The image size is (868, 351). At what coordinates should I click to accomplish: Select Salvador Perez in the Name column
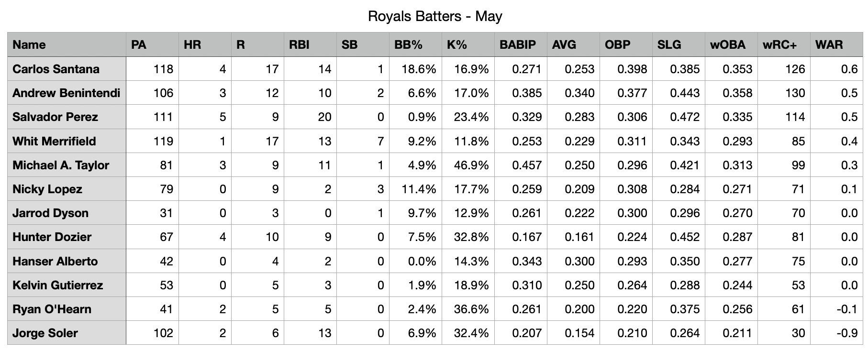pos(55,117)
